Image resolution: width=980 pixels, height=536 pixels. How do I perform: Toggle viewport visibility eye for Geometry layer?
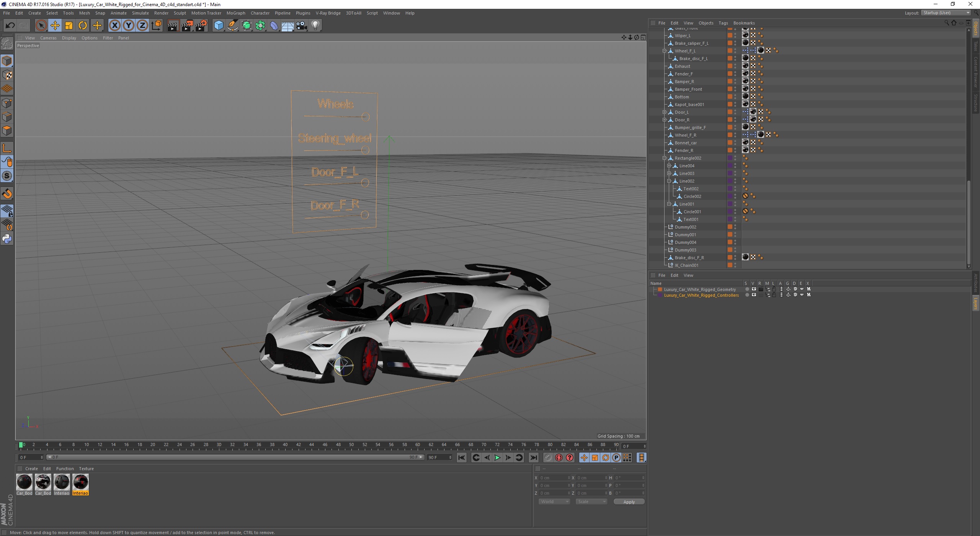click(x=754, y=289)
